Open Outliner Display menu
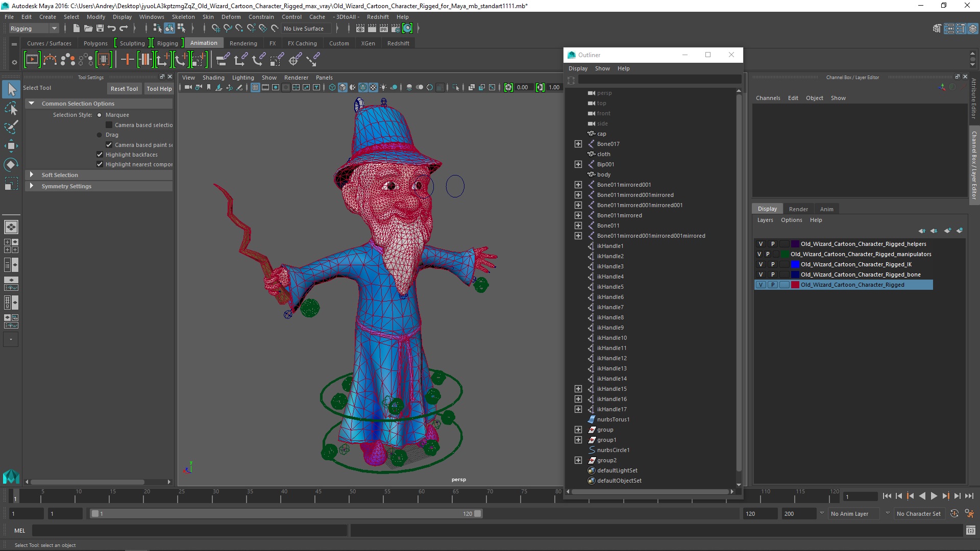The image size is (980, 551). [x=578, y=68]
